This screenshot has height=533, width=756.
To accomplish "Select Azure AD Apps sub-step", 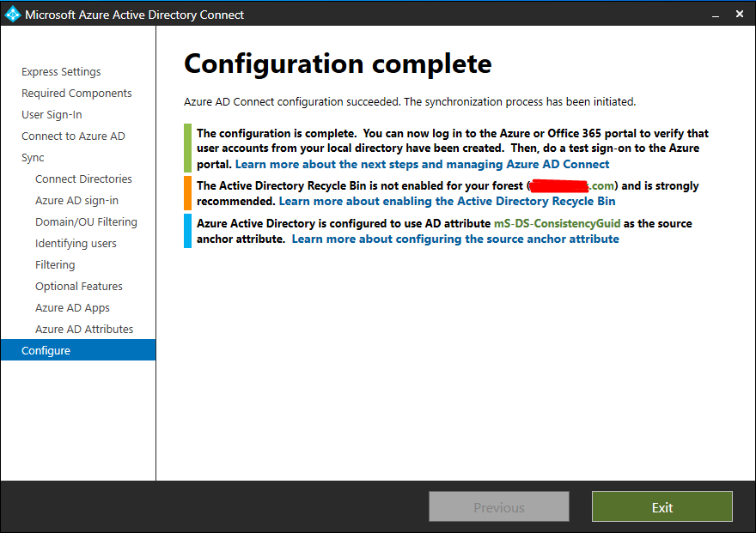I will (72, 307).
